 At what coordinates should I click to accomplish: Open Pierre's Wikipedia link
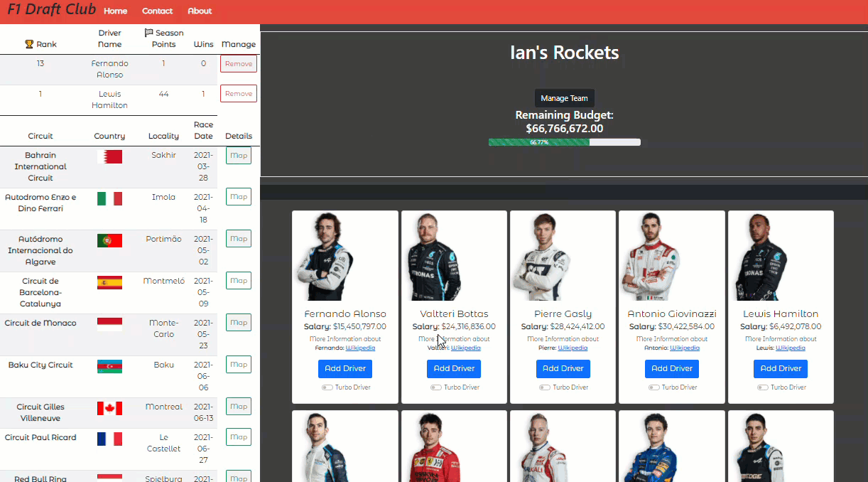[573, 348]
